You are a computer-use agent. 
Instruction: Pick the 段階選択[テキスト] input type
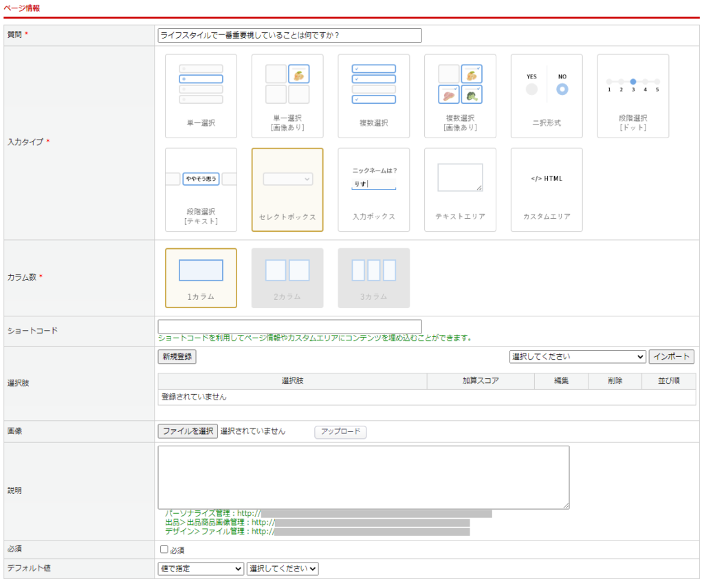pyautogui.click(x=201, y=190)
